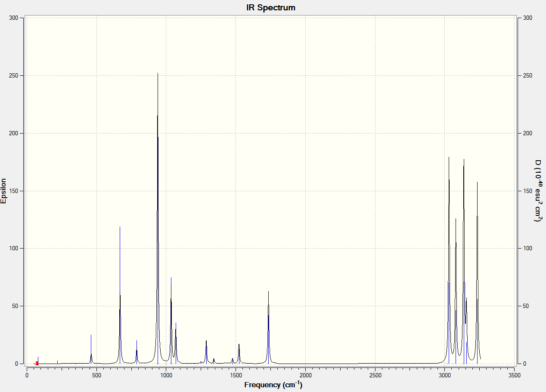Click the Frequency (cm-1) axis label
The height and width of the screenshot is (392, 546).
(x=273, y=385)
